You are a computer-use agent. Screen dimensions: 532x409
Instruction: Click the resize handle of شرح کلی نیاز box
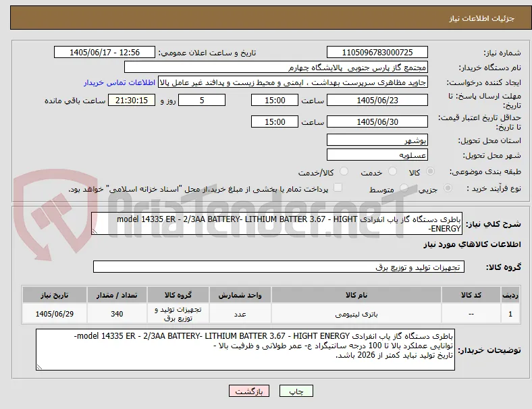point(95,231)
